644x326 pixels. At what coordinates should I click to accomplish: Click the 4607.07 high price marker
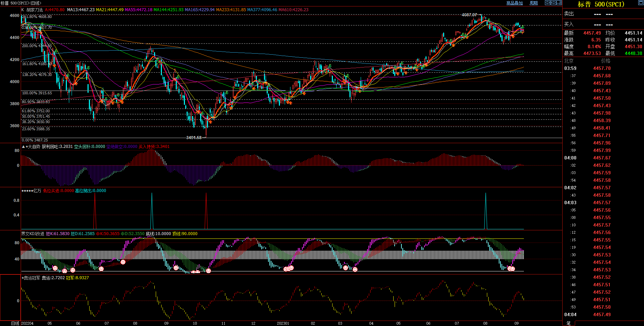[x=469, y=15]
